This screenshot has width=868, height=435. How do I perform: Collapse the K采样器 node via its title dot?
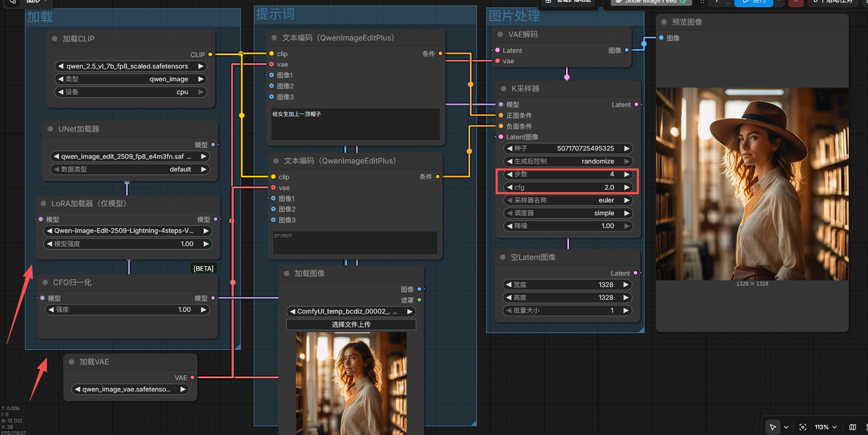click(x=503, y=88)
